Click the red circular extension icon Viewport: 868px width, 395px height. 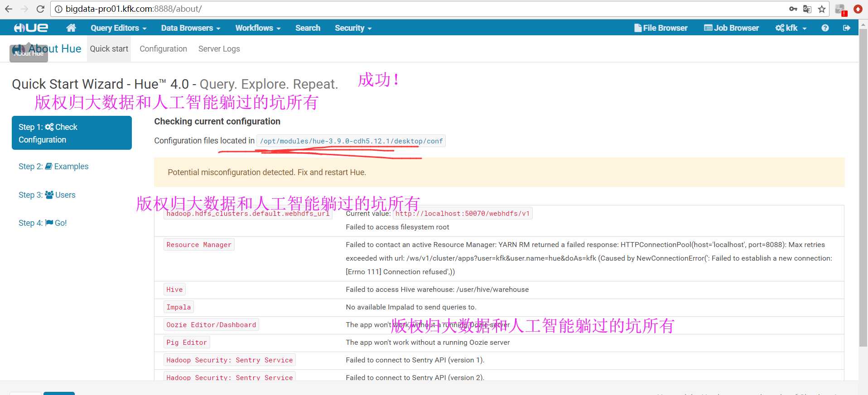tap(858, 9)
